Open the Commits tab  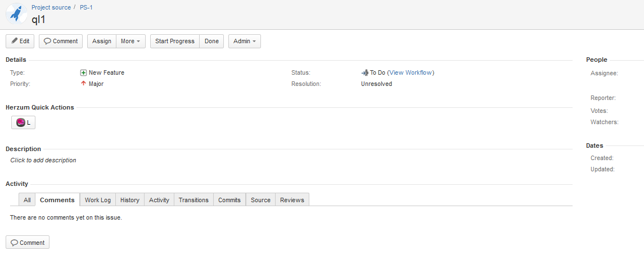point(229,200)
